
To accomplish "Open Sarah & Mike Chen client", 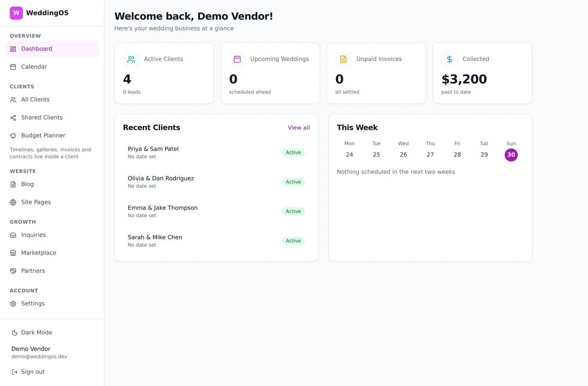I will click(216, 241).
